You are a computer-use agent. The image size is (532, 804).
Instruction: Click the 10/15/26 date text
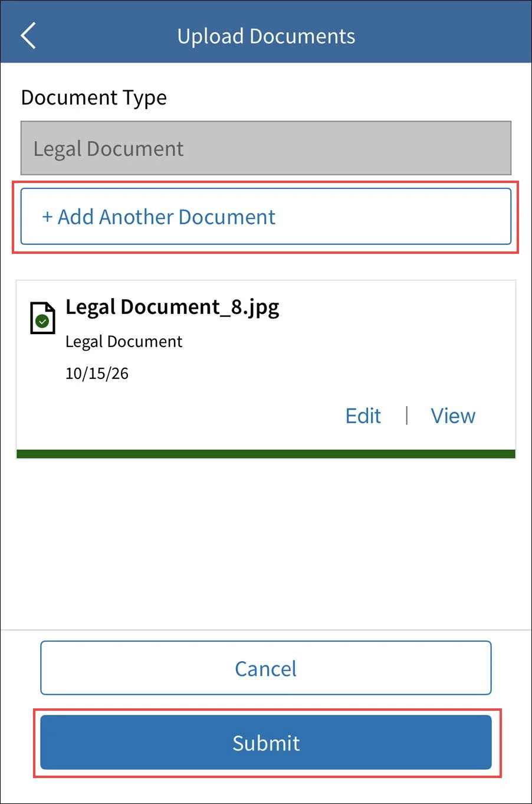[97, 374]
